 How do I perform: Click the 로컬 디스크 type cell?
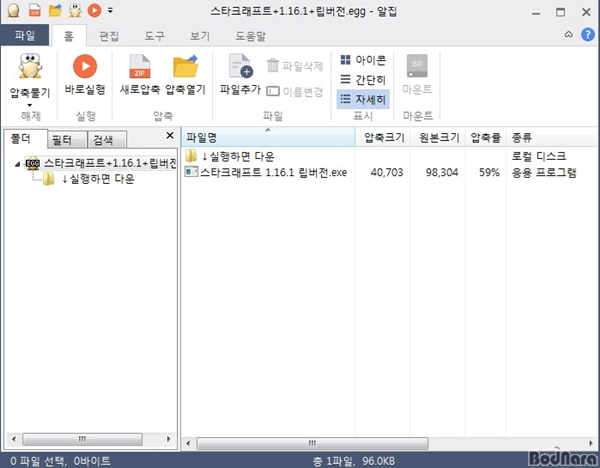tap(538, 156)
